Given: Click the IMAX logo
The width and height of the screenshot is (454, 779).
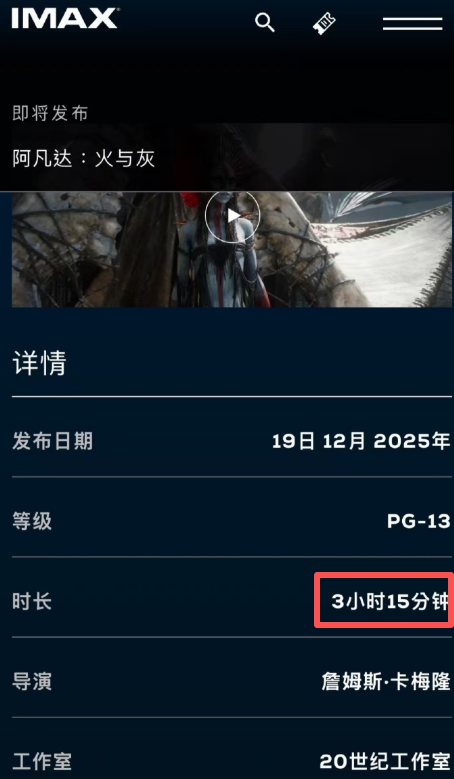Looking at the screenshot, I should coord(65,19).
